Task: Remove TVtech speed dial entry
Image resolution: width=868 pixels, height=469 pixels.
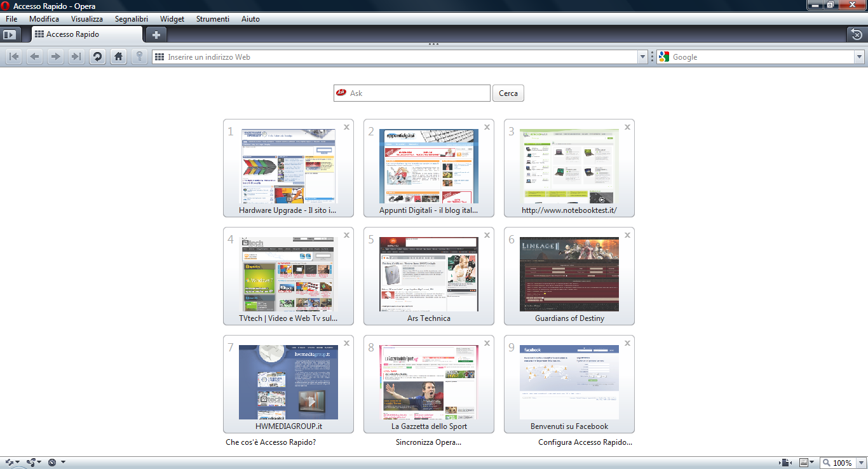Action: [x=347, y=235]
